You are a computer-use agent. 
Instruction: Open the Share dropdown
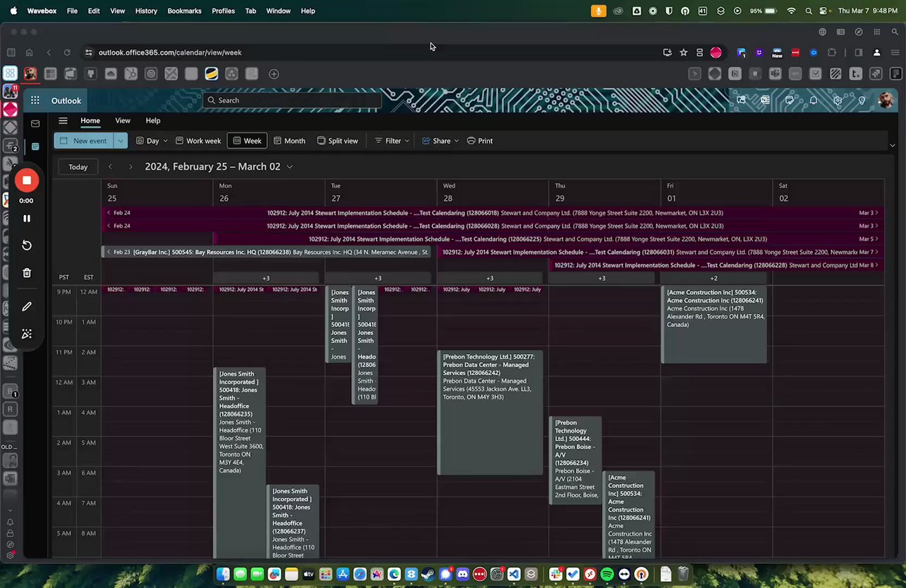(440, 141)
